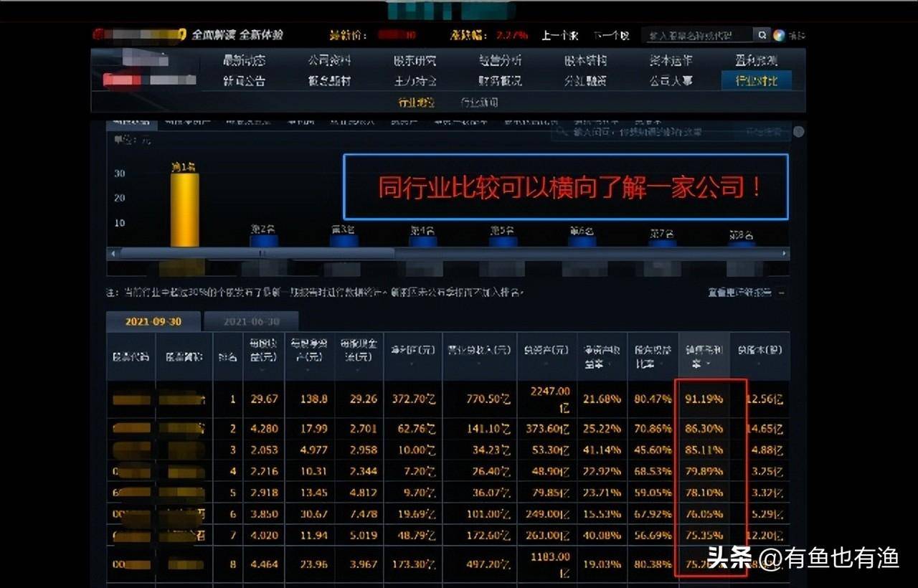918x588 pixels.
Task: Open the 新闻公告 tab
Action: point(244,81)
